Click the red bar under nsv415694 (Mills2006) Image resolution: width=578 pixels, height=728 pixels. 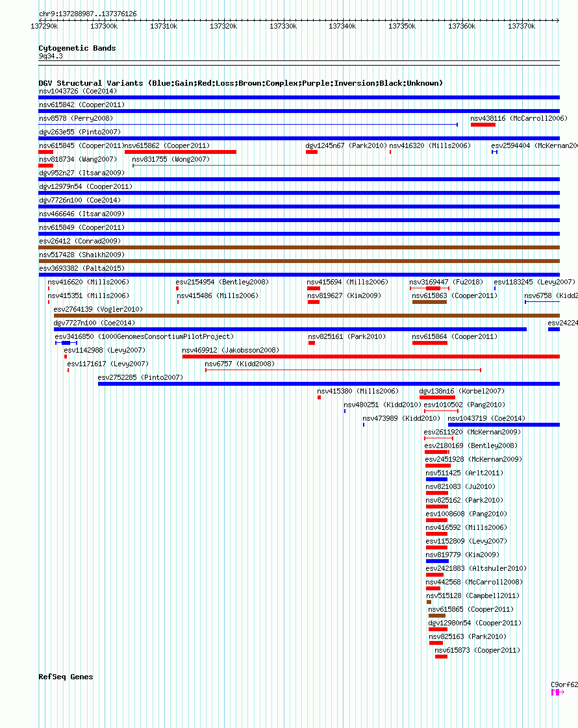click(x=314, y=288)
